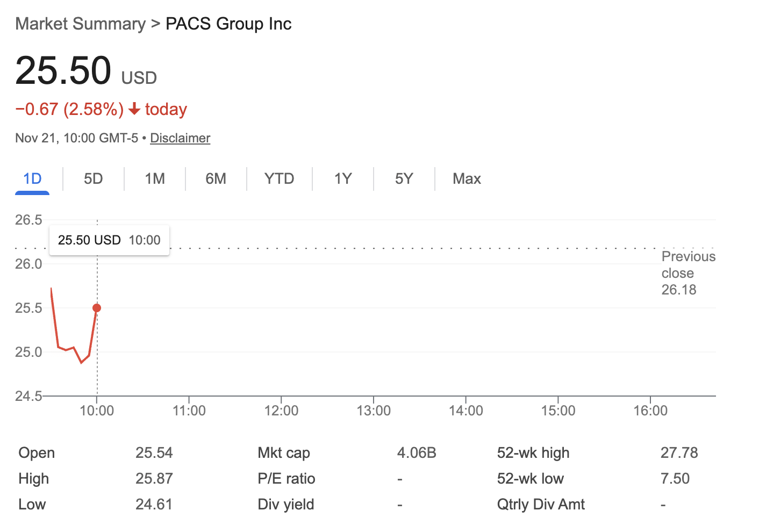
Task: Select the 6M time range
Action: pos(216,178)
